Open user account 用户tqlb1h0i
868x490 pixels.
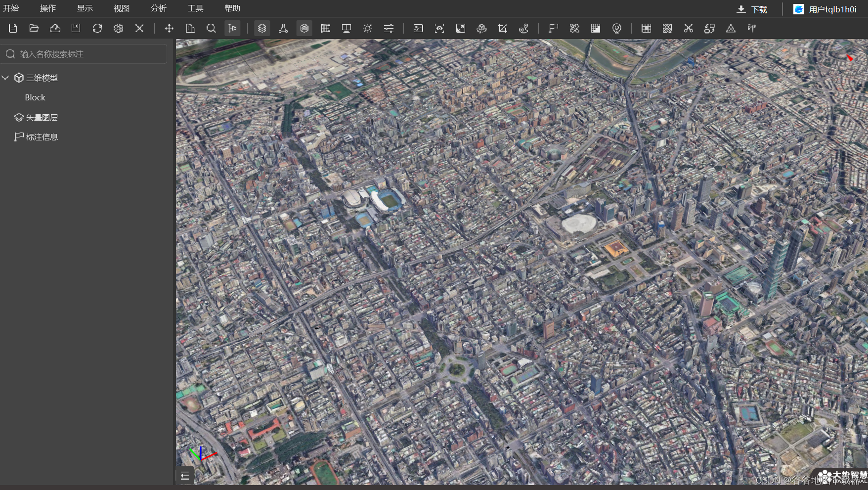click(x=825, y=9)
